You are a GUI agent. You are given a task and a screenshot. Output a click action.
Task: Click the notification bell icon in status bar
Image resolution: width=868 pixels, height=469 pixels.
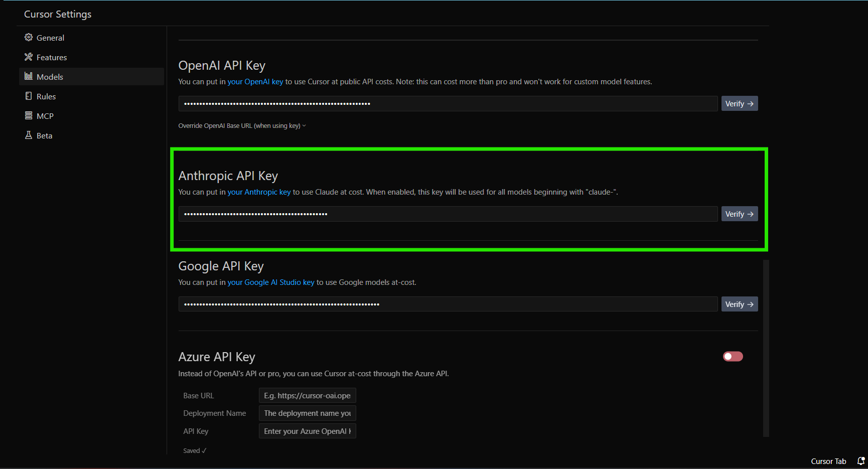(x=861, y=461)
